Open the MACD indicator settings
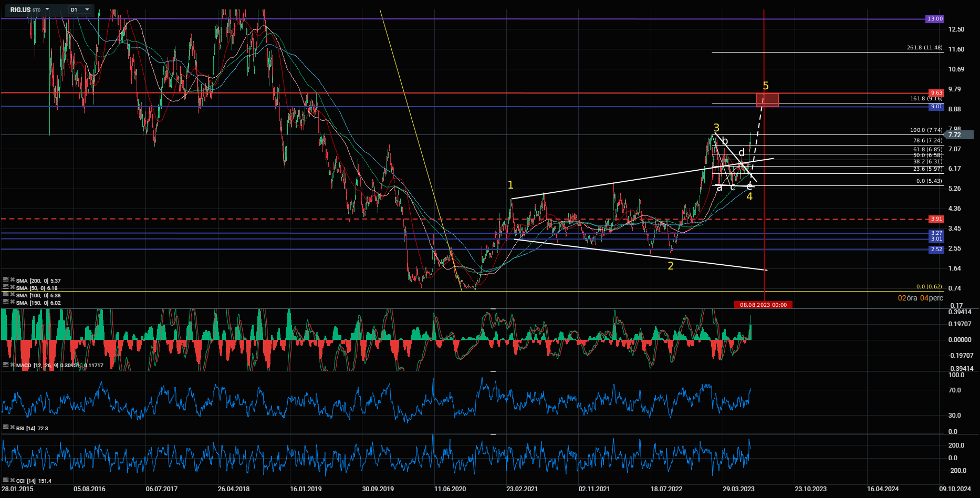Image resolution: width=980 pixels, height=498 pixels. coord(5,365)
